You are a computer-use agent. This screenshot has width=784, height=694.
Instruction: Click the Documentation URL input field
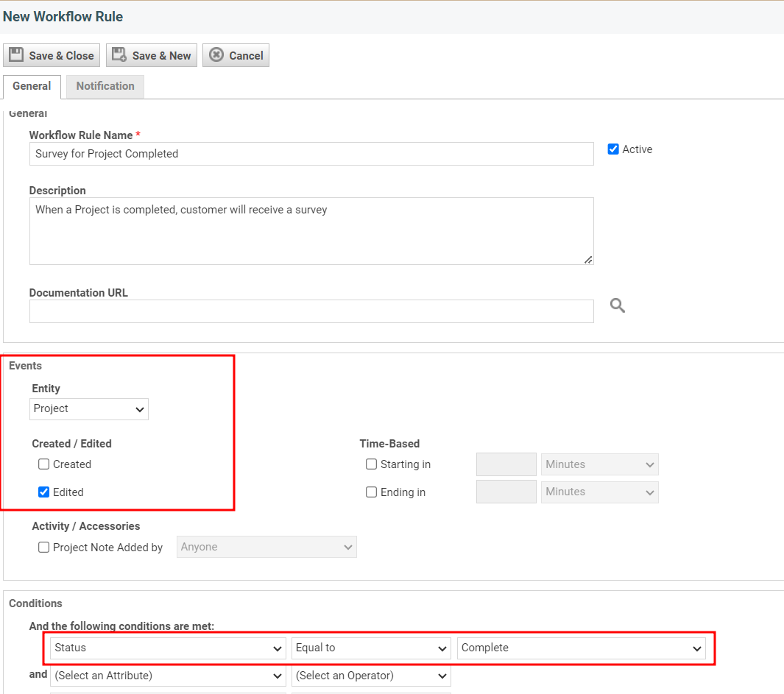pyautogui.click(x=311, y=311)
